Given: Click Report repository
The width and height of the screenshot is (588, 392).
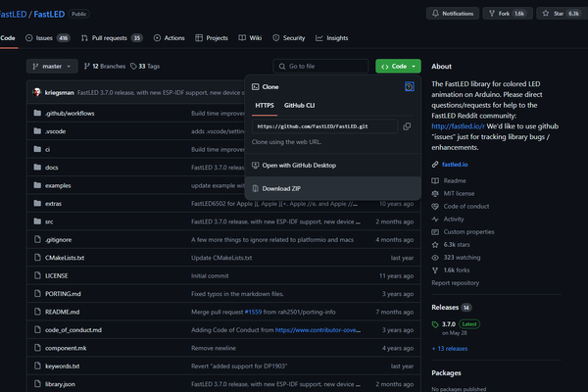Looking at the screenshot, I should click(456, 283).
